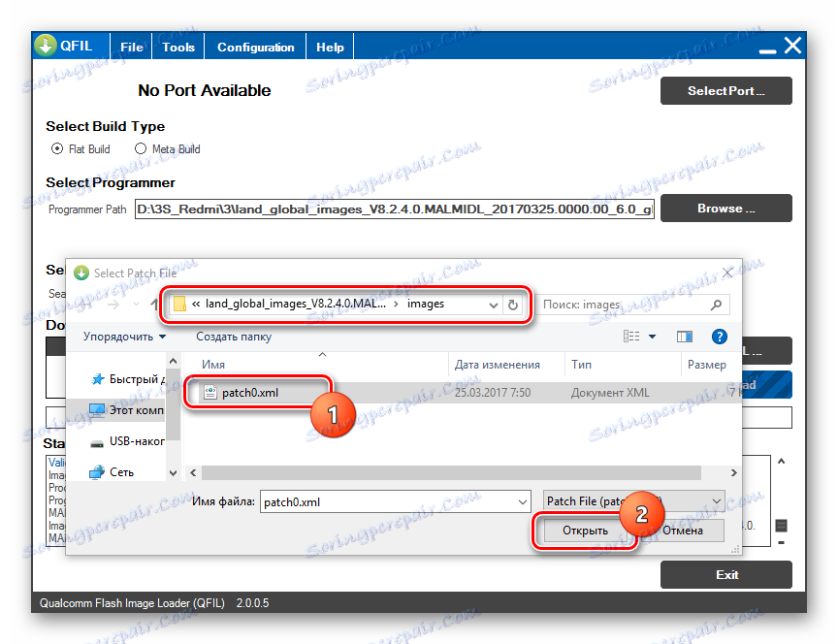Viewport: 838px width, 644px height.
Task: Click the Programmer Path input field
Action: pyautogui.click(x=395, y=209)
